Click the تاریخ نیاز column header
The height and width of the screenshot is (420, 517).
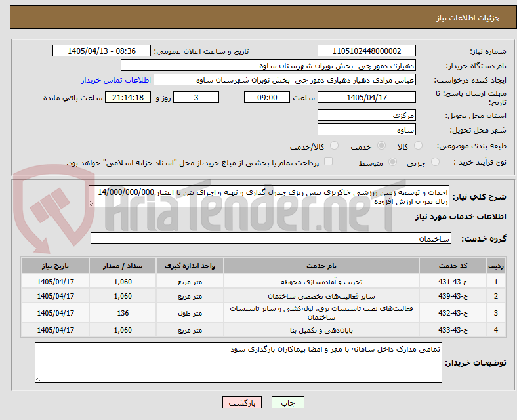pos(55,266)
